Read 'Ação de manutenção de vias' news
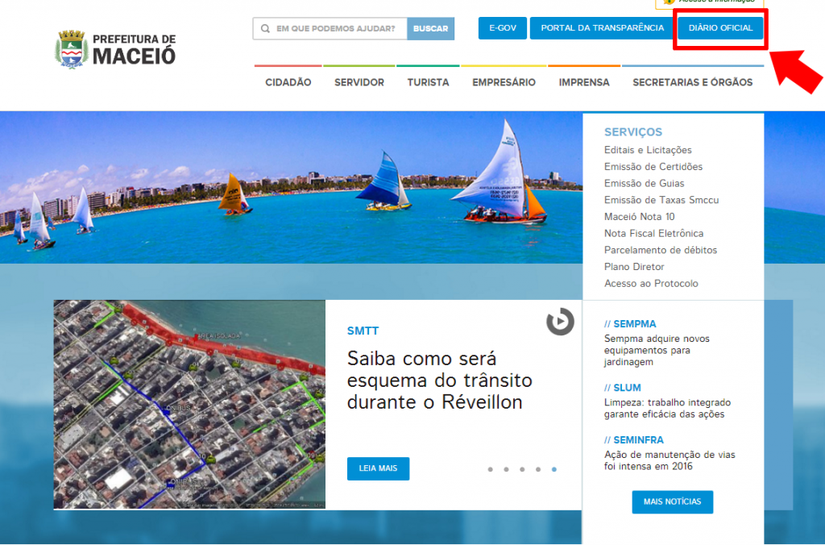Image resolution: width=825 pixels, height=545 pixels. pos(669,460)
